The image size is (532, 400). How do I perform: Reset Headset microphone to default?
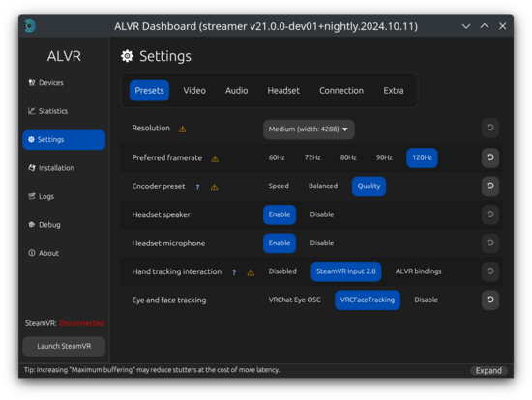tap(490, 243)
